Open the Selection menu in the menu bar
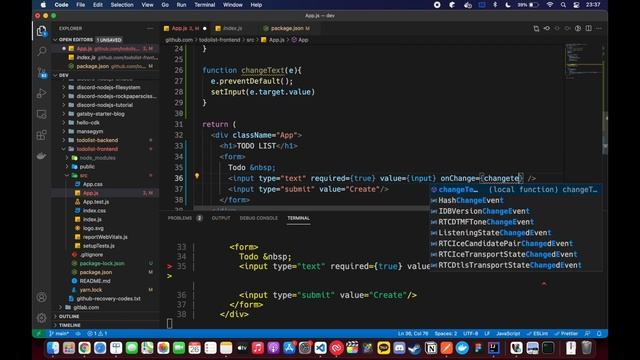 [122, 5]
